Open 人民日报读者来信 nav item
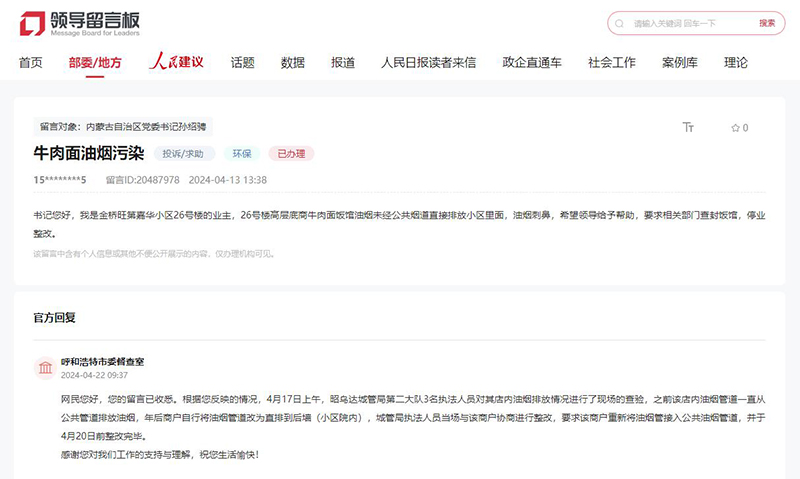The height and width of the screenshot is (479, 800). click(x=428, y=62)
